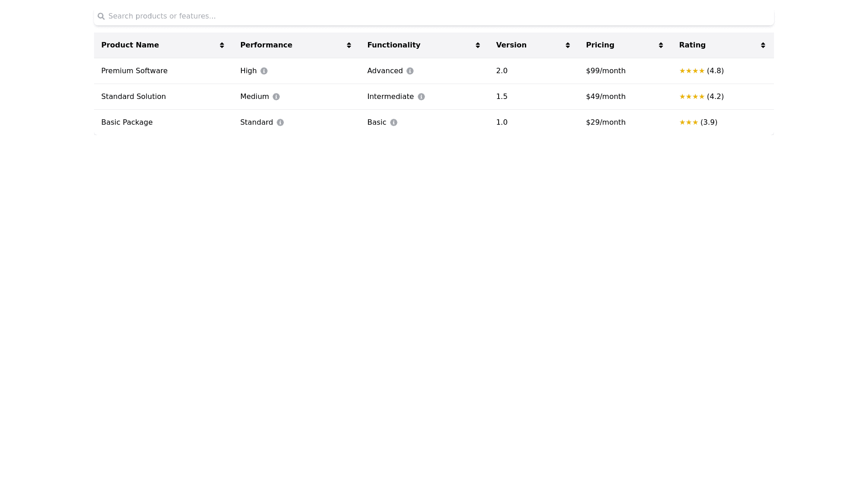This screenshot has height=488, width=868.
Task: Click the Rating header label
Action: tap(692, 45)
